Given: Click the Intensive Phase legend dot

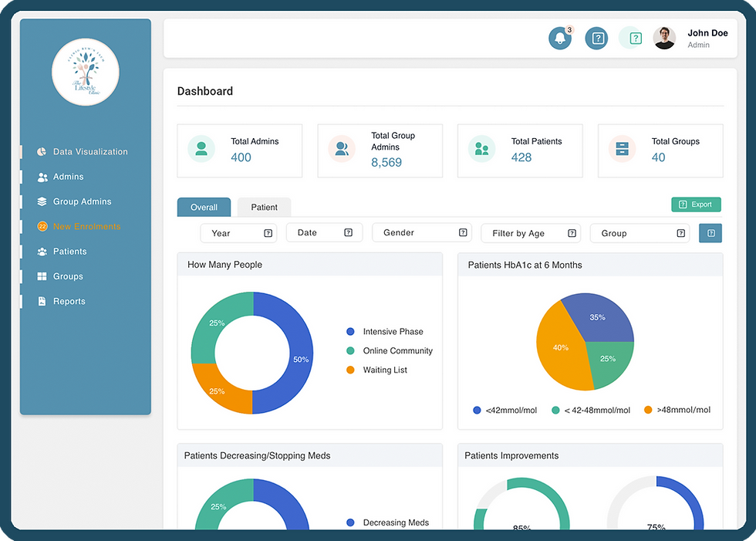Looking at the screenshot, I should point(350,332).
